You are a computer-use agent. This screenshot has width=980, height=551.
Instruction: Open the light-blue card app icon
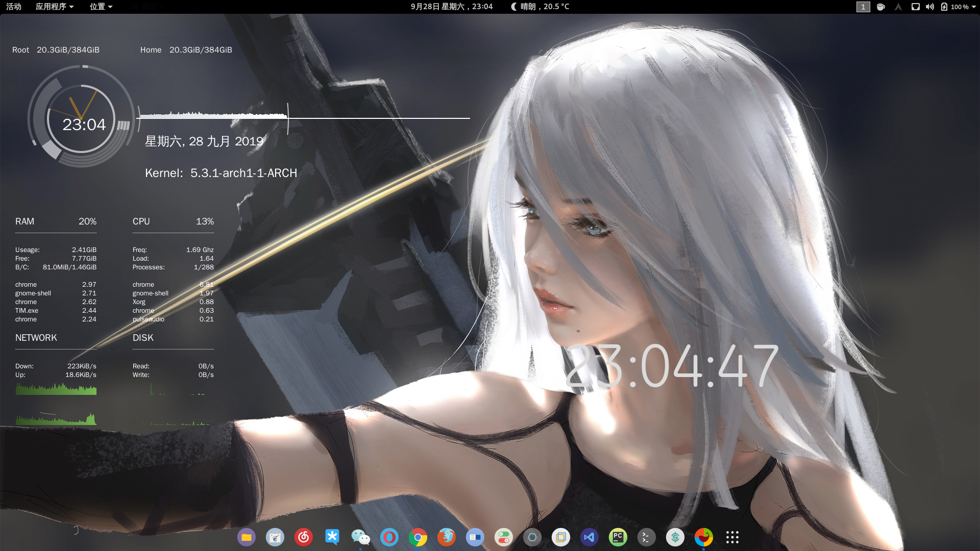tap(475, 537)
